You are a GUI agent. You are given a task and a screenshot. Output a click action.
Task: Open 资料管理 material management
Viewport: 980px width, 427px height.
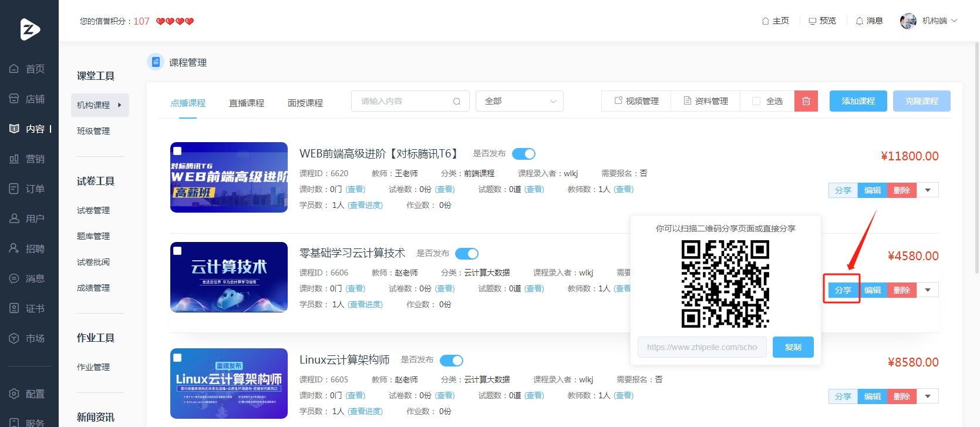[706, 101]
